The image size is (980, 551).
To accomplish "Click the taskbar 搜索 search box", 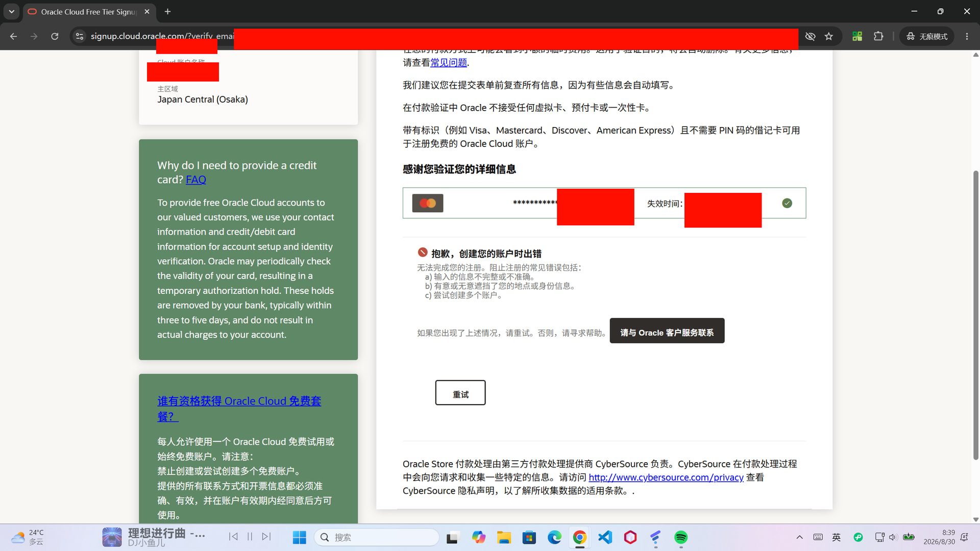I will coord(377,537).
